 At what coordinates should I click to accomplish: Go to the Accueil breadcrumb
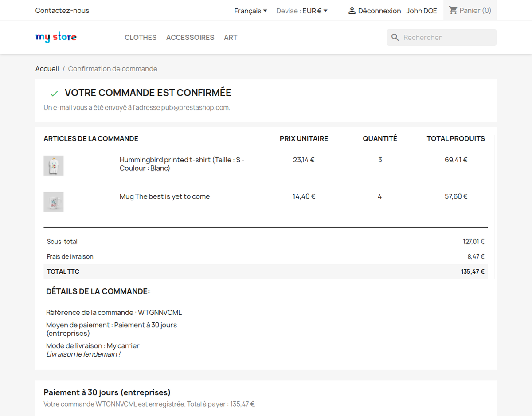coord(47,69)
